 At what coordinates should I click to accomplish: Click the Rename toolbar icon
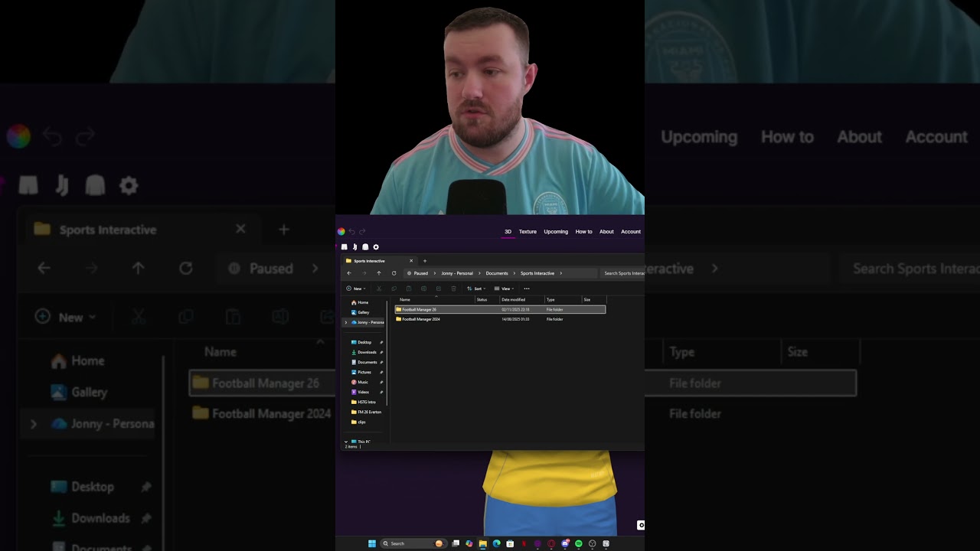(x=423, y=289)
